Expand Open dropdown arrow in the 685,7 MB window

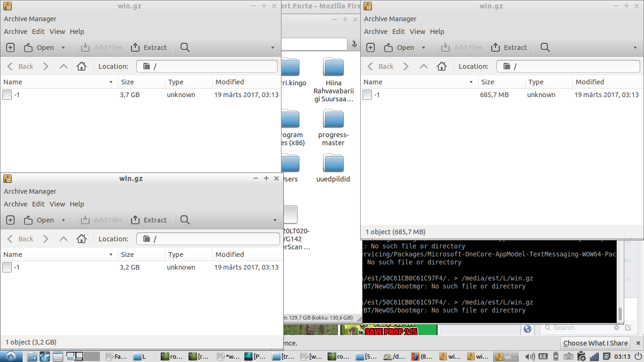[x=423, y=48]
